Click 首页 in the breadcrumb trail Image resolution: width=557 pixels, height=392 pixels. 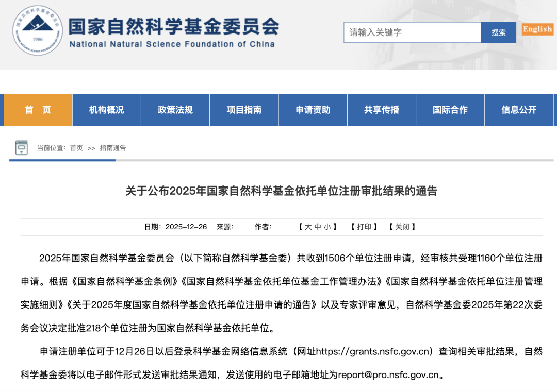click(x=76, y=148)
